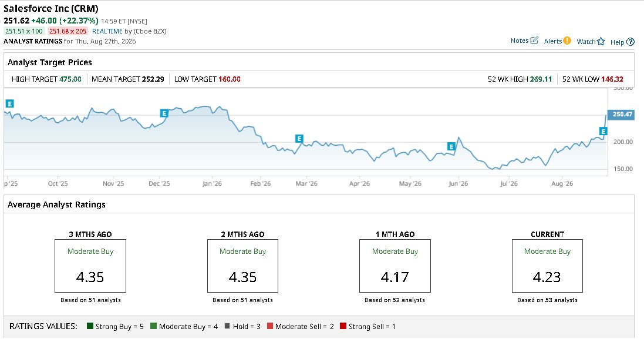Click the earnings E marker near late Aug '26
This screenshot has width=644, height=342.
pyautogui.click(x=603, y=132)
